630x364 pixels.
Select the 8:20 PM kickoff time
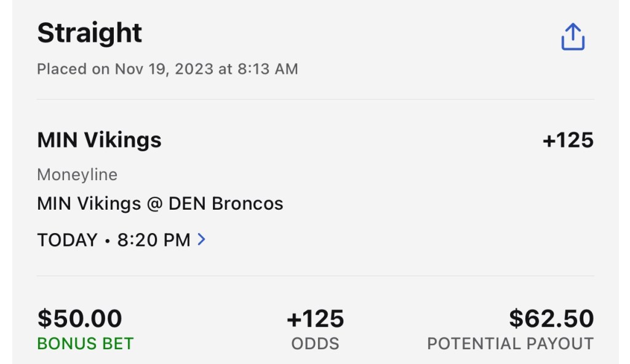point(154,240)
